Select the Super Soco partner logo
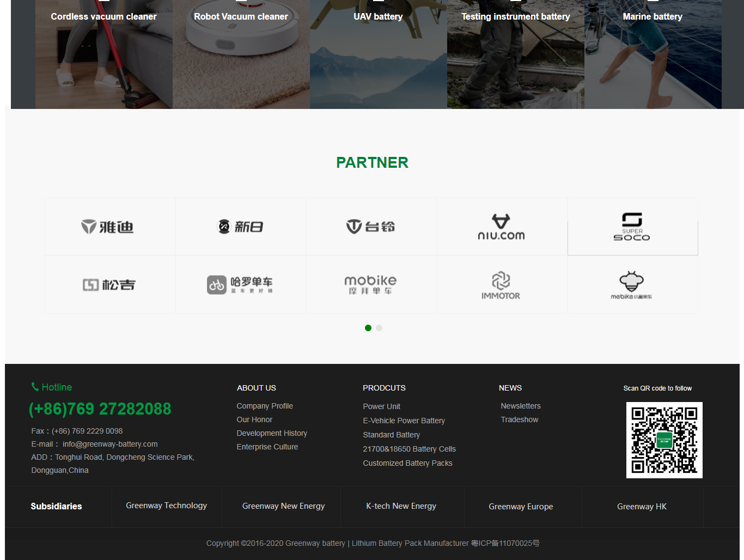Image resolution: width=744 pixels, height=560 pixels. pyautogui.click(x=632, y=227)
